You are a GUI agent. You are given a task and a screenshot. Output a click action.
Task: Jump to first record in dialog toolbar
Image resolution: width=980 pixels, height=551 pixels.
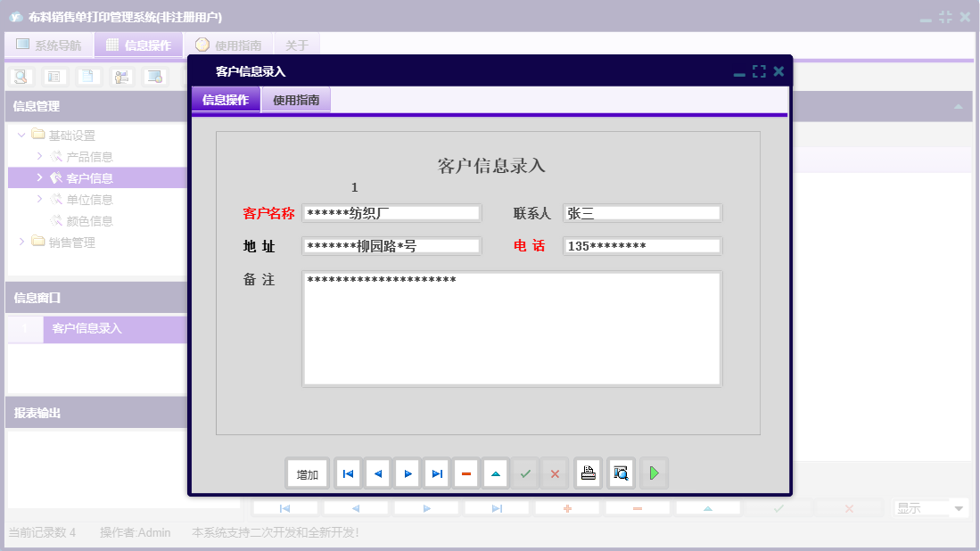(x=348, y=474)
